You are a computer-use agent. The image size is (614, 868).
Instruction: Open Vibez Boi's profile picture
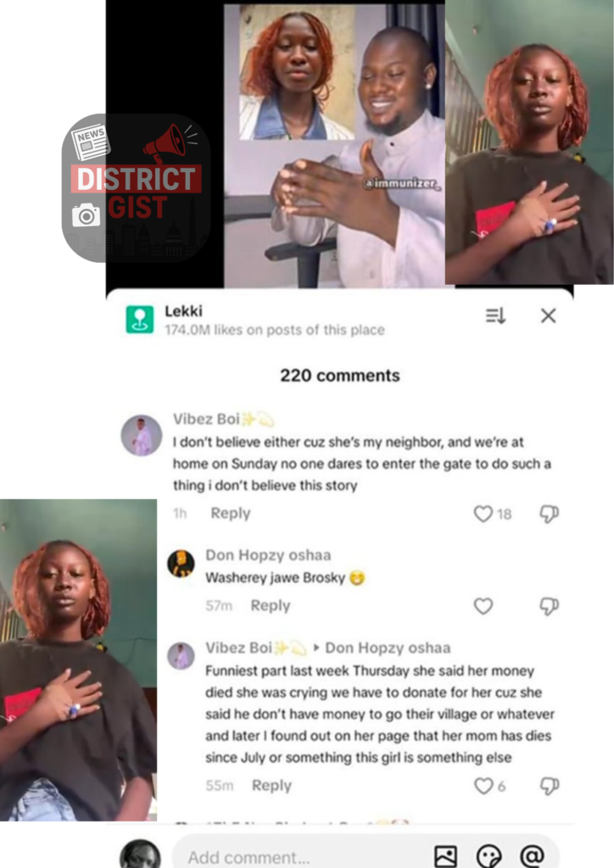pyautogui.click(x=142, y=436)
